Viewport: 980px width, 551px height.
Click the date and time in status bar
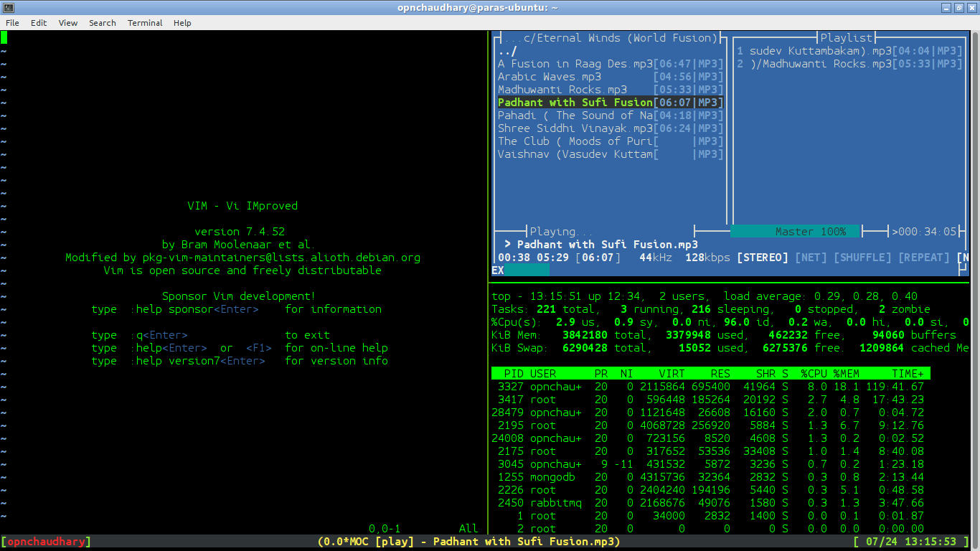[x=911, y=542]
